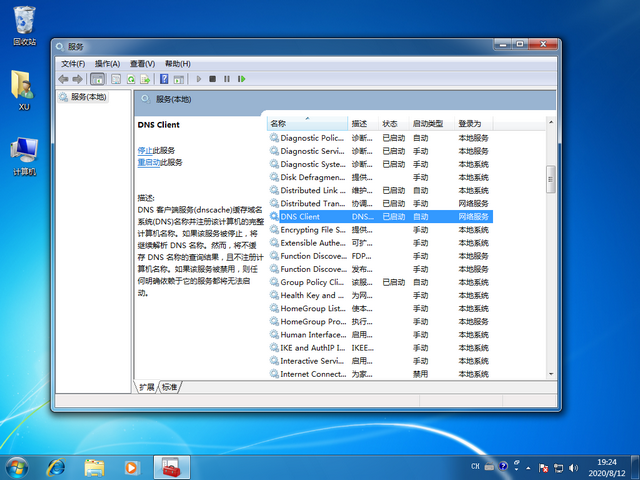This screenshot has width=640, height=480.
Task: Click the gear icon beside Group Policy Cli...
Action: point(274,282)
